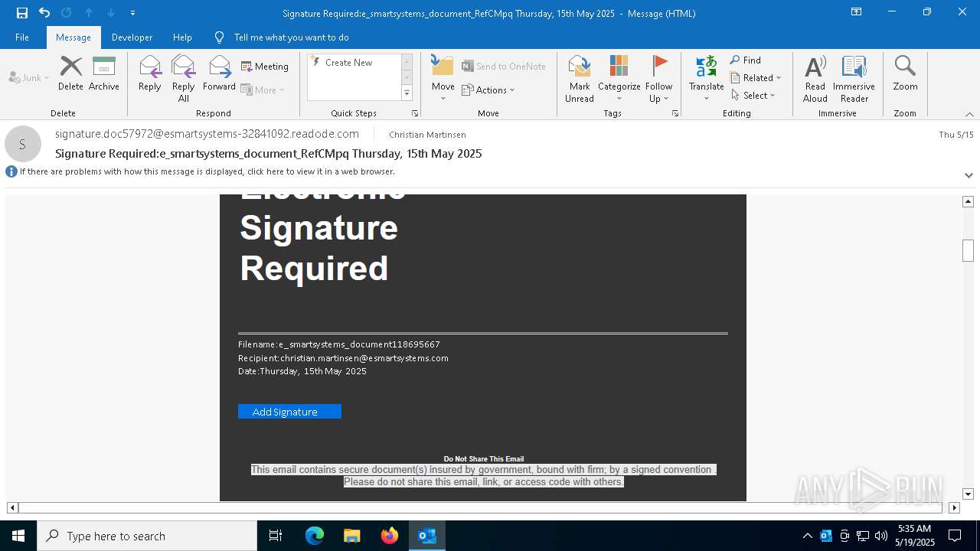
Task: Open the Categorize color menu
Action: tap(619, 78)
